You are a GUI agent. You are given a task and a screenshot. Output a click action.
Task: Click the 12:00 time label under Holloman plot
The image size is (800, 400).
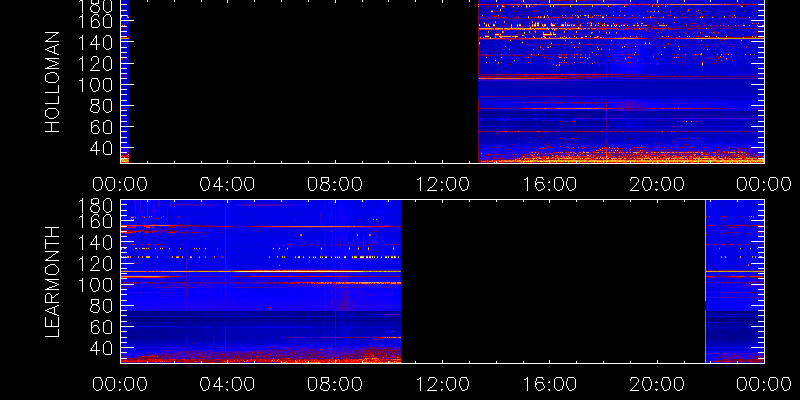442,184
